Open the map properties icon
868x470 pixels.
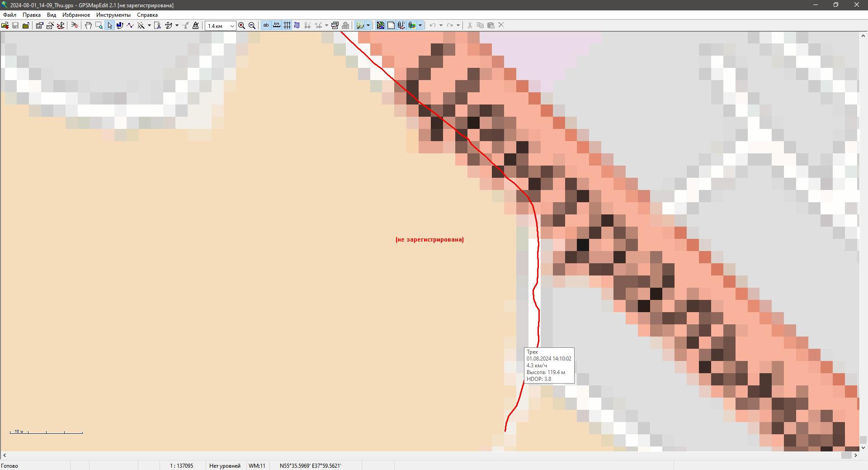(x=39, y=25)
